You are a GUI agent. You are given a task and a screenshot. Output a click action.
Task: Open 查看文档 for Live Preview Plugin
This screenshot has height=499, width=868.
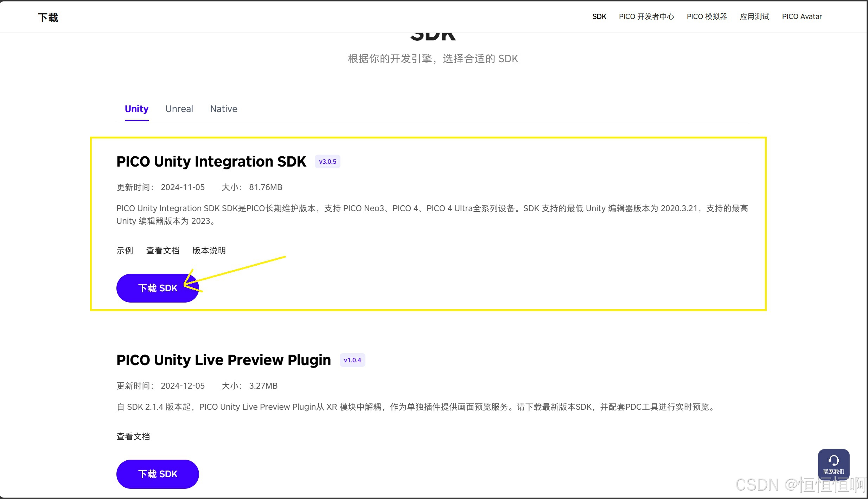coord(133,436)
